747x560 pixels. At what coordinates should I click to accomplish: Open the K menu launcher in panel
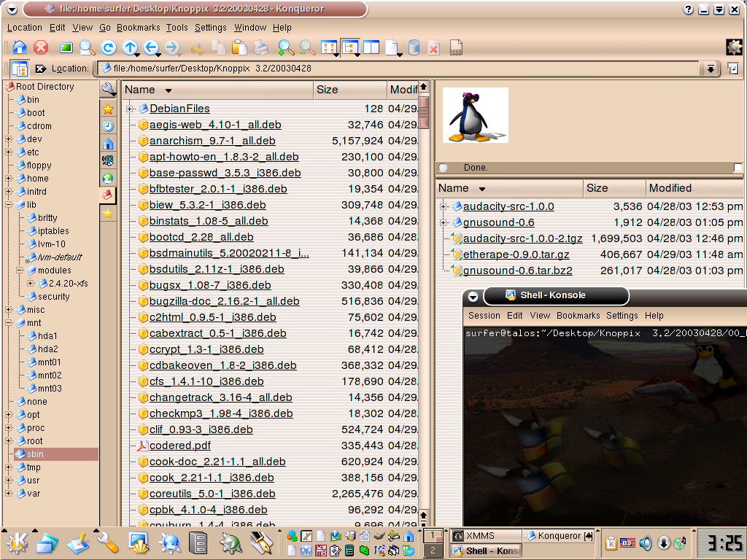[x=17, y=543]
